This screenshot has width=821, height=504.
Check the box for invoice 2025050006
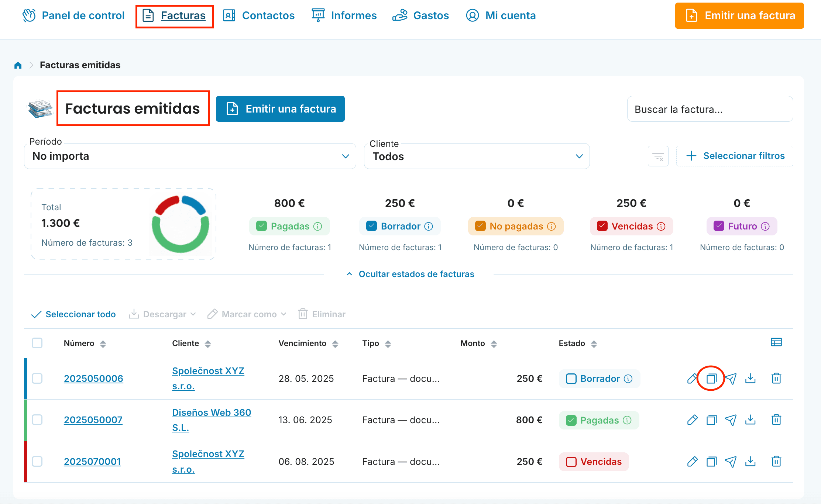(37, 379)
